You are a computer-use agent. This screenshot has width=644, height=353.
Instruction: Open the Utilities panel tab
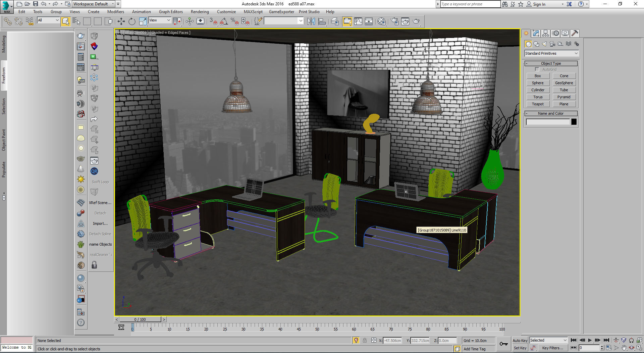tap(575, 33)
